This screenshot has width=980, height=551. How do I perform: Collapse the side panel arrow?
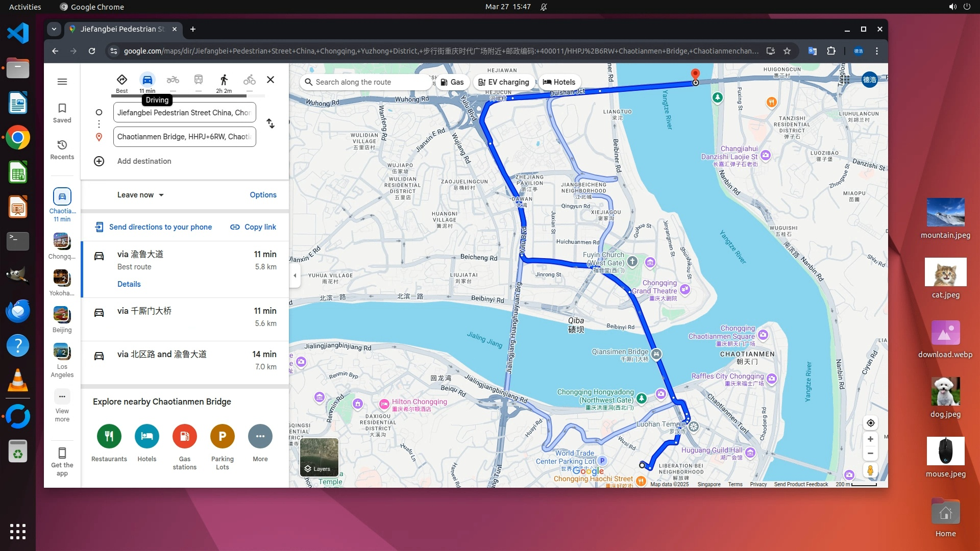[x=295, y=275]
